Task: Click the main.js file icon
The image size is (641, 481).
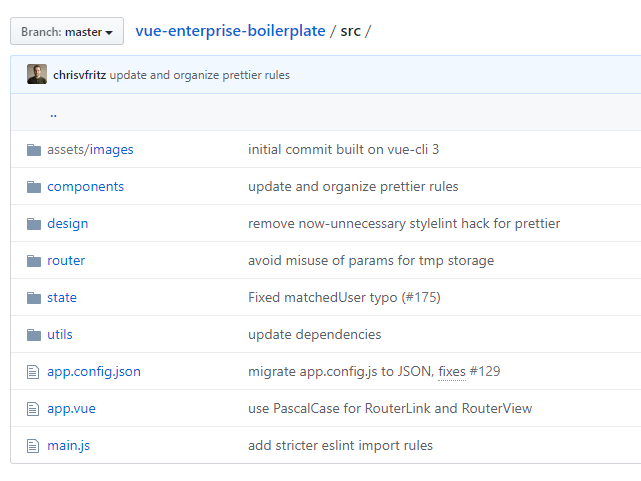Action: point(34,446)
